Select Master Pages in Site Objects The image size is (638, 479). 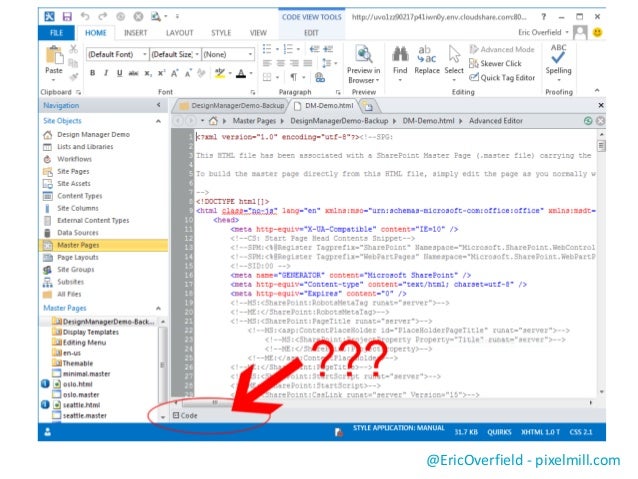(103, 245)
